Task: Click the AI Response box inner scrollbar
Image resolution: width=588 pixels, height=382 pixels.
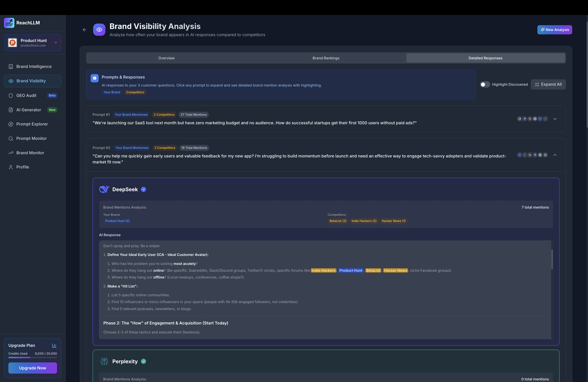Action: coord(552,259)
